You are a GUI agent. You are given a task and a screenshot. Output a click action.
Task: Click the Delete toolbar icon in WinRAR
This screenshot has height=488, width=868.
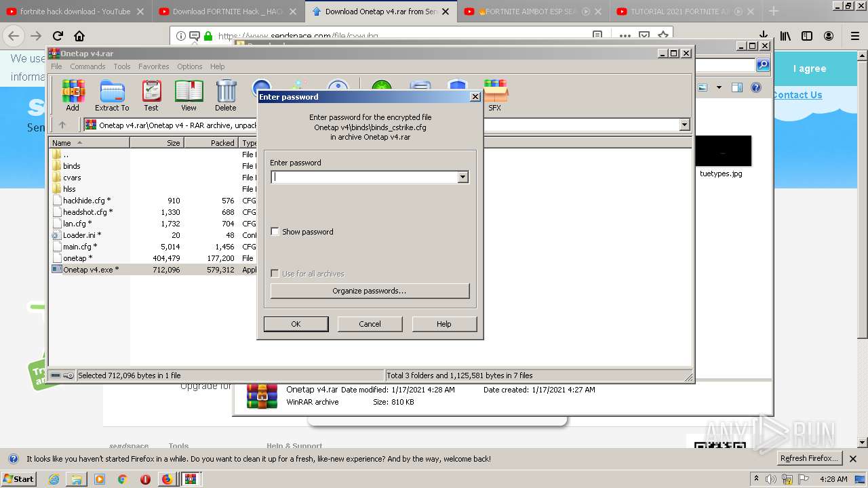(226, 95)
